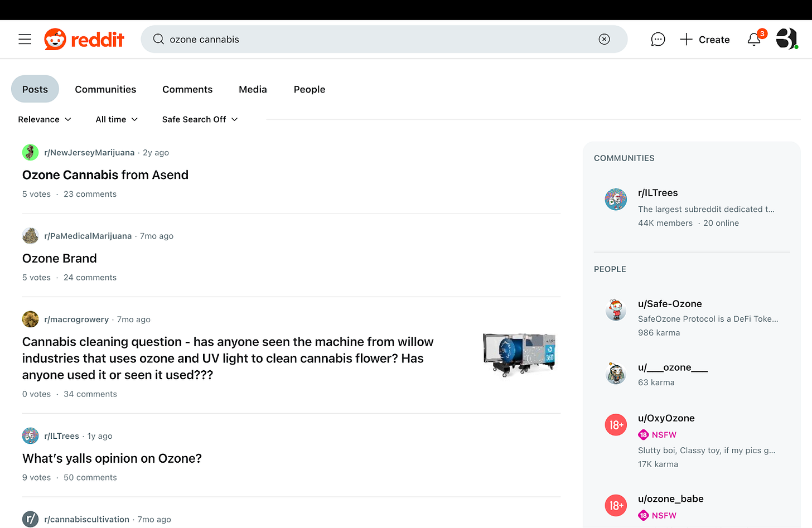Click the 34 comments text
The image size is (812, 528).
(x=90, y=394)
